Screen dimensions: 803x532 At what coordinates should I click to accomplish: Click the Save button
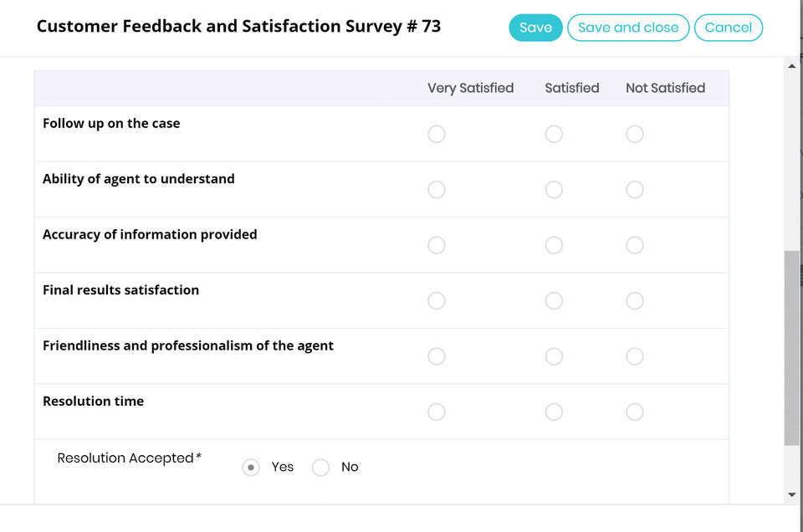(535, 28)
